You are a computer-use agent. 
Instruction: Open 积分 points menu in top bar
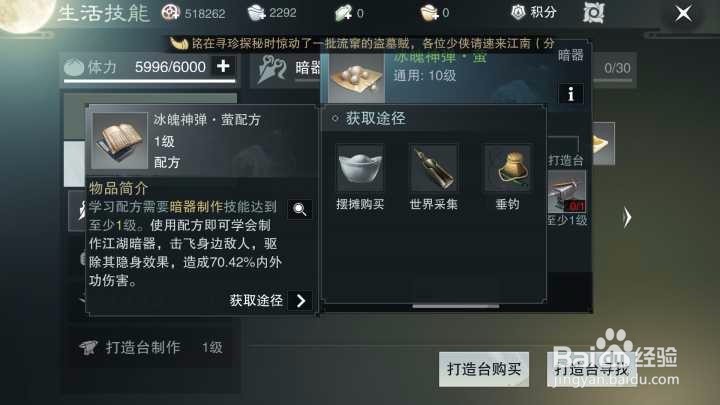[x=534, y=12]
